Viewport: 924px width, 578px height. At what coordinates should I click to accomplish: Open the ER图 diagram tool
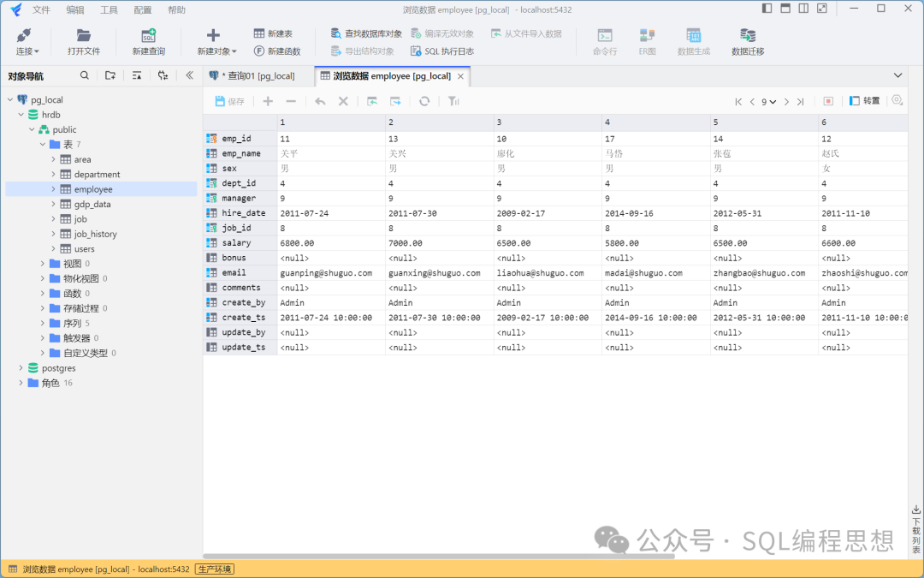click(x=647, y=42)
